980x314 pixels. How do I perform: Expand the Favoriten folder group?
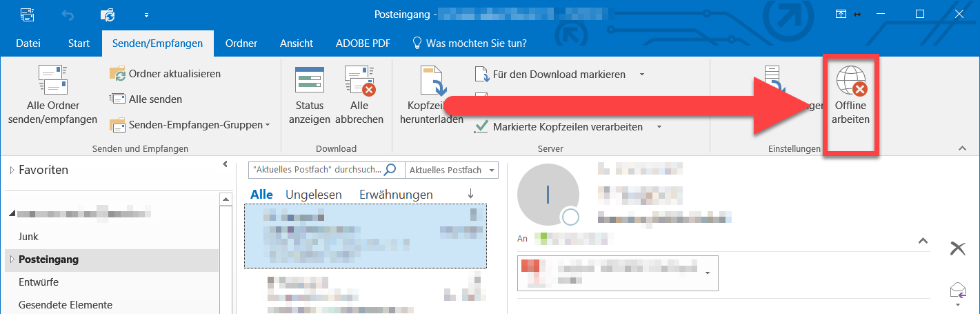tap(12, 170)
